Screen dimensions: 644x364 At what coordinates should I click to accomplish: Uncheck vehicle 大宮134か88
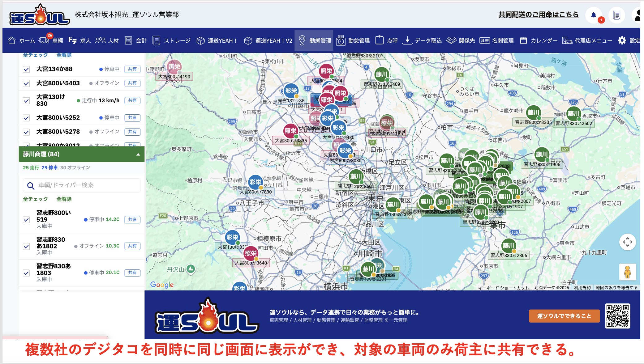click(x=26, y=69)
